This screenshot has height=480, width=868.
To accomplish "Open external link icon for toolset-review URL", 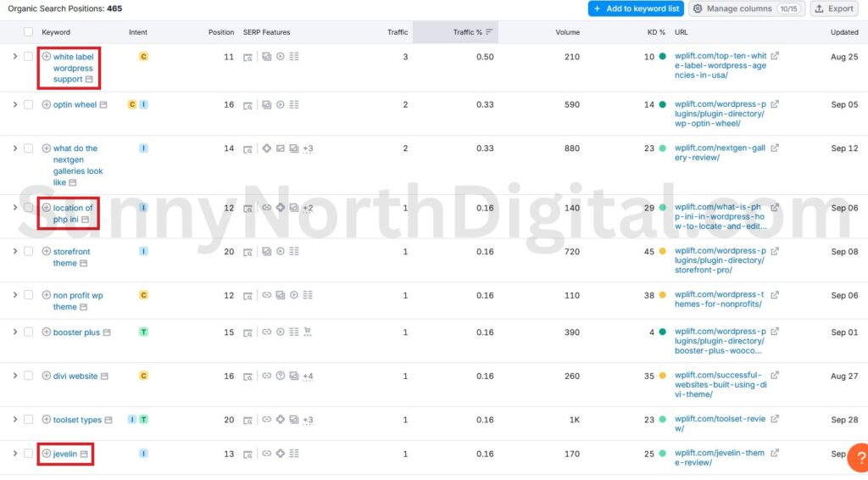I will coord(775,419).
